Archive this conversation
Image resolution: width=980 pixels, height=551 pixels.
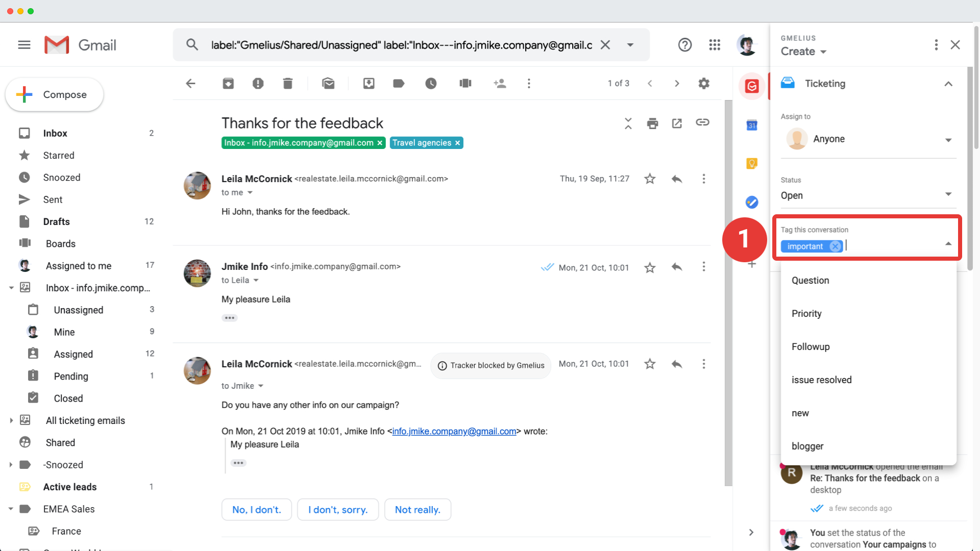coord(228,83)
